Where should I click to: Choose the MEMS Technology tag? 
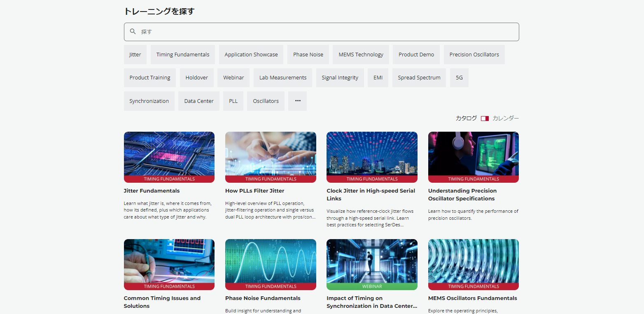click(x=361, y=55)
